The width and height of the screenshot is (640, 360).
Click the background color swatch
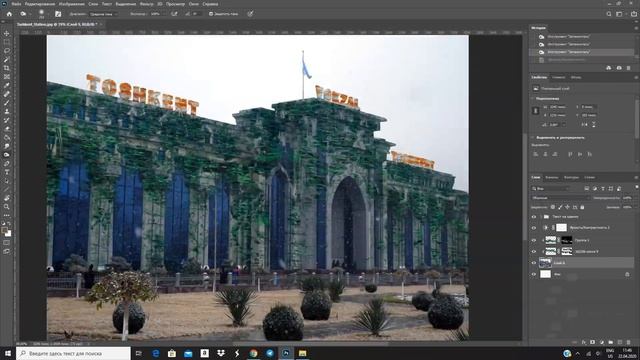coord(8,234)
